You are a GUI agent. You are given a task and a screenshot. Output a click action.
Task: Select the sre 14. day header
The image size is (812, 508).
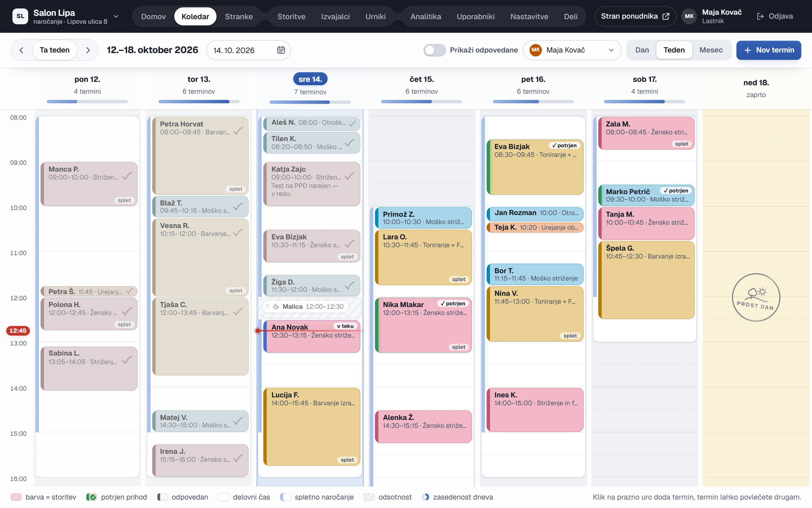310,79
